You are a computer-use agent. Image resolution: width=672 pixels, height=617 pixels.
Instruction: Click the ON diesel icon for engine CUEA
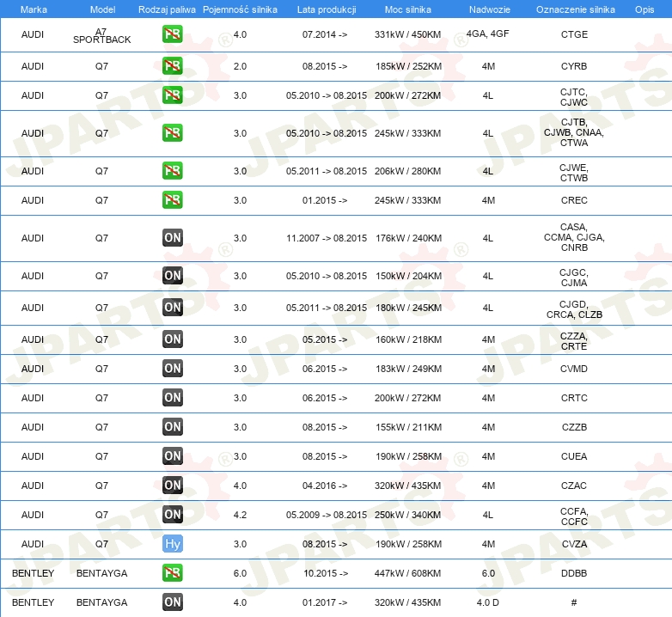(x=173, y=456)
